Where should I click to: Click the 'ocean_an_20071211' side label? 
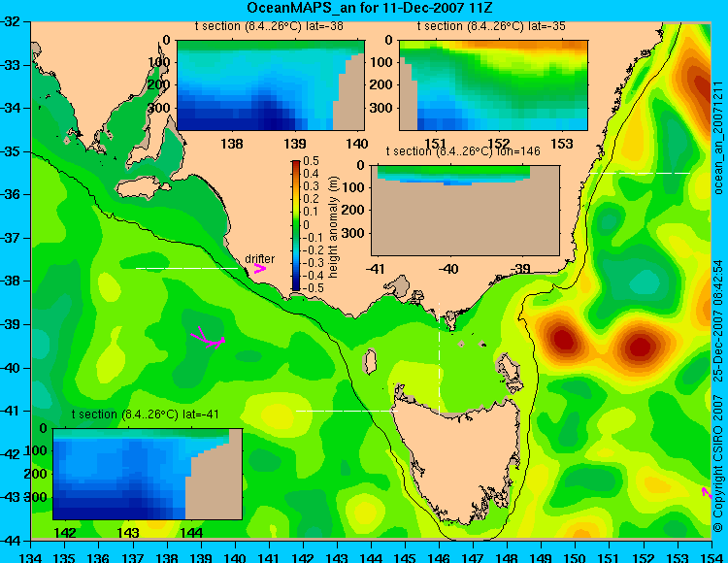[718, 138]
